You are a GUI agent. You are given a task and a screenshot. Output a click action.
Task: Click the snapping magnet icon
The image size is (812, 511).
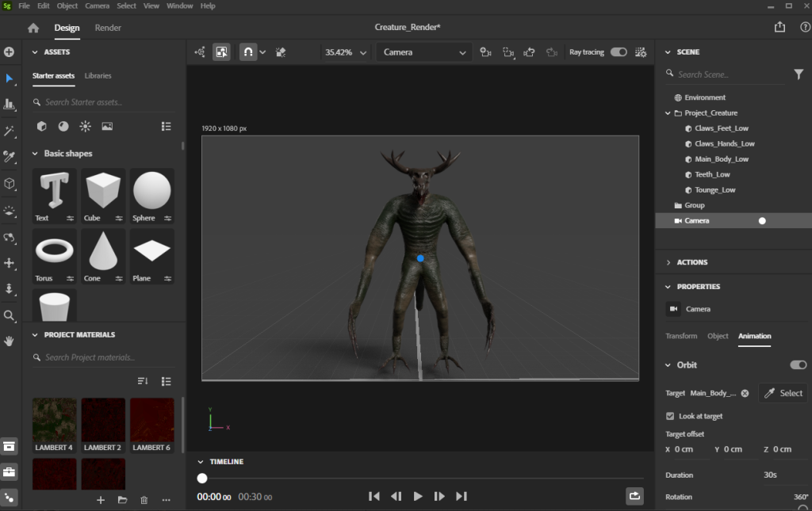pos(247,52)
